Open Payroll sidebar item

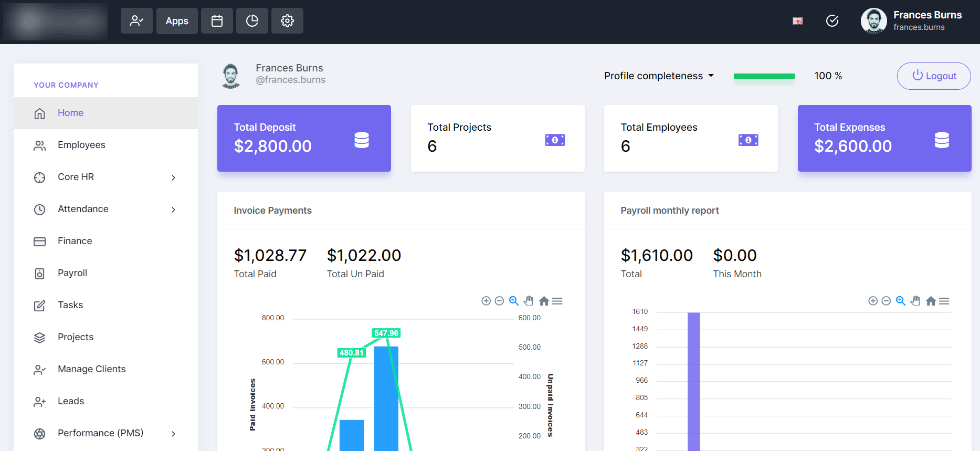tap(106, 273)
